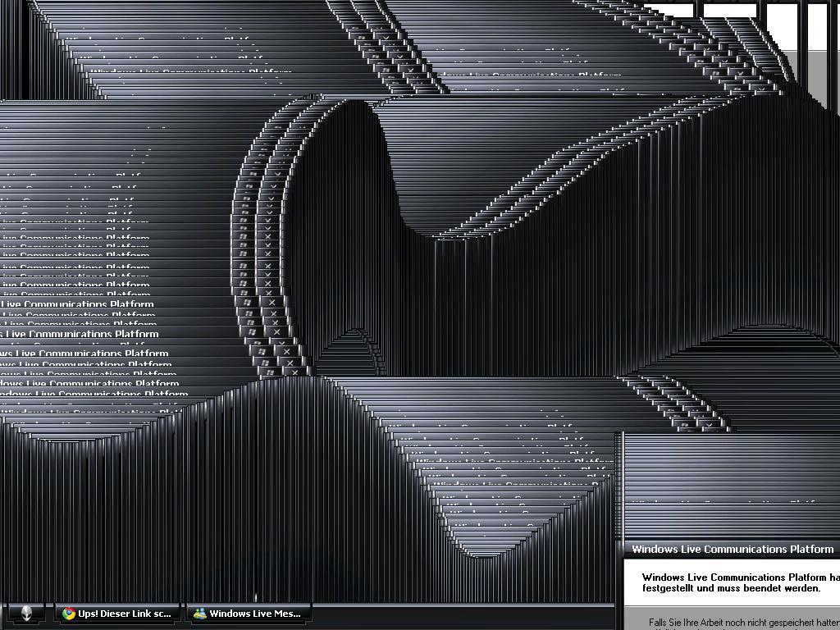Close the lowest window in the left cascade

[x=295, y=372]
